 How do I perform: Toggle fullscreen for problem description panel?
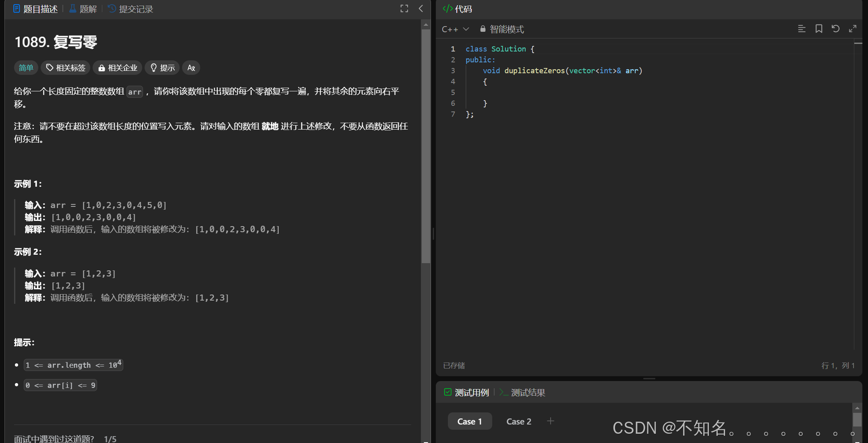(x=404, y=9)
